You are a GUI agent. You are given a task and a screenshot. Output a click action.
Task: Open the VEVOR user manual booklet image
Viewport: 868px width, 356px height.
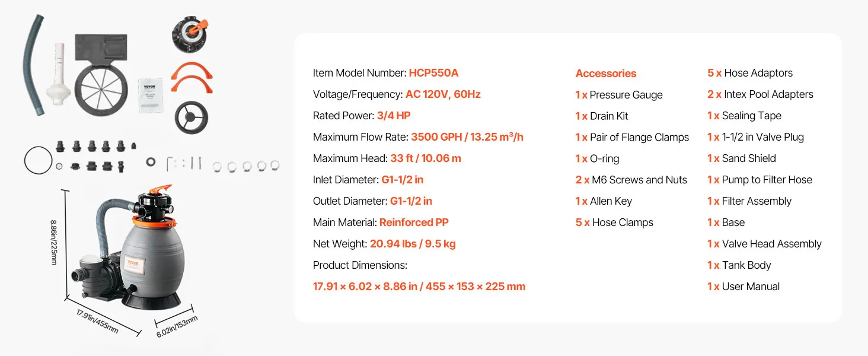tap(151, 94)
